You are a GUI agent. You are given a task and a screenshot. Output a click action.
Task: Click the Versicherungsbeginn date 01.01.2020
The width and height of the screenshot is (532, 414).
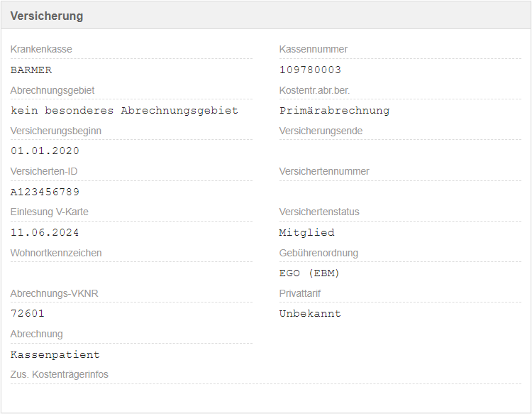45,151
